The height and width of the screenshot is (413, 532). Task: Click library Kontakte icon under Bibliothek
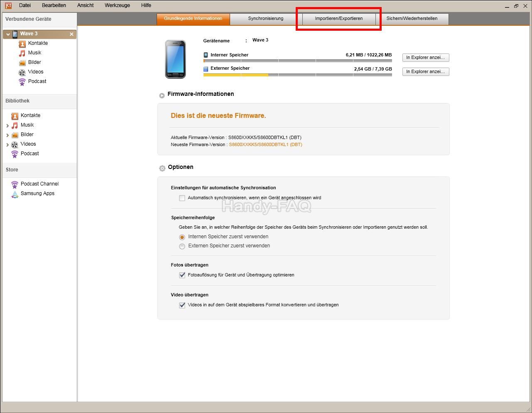click(15, 116)
